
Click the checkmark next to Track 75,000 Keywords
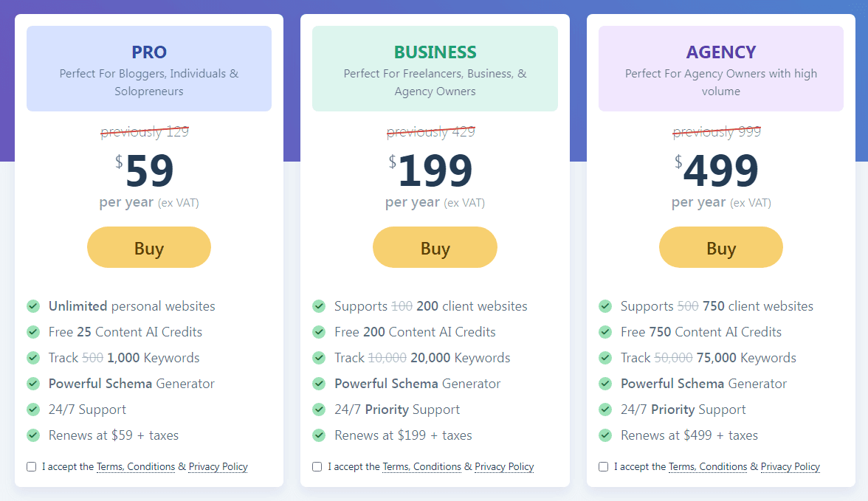coord(605,357)
